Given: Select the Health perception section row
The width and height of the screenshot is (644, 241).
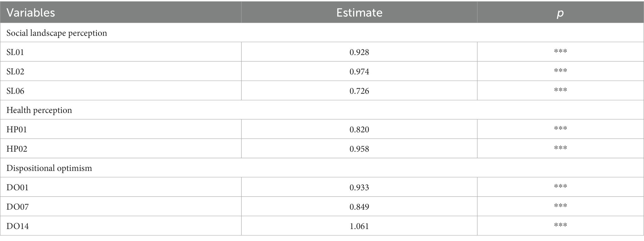Looking at the screenshot, I should (322, 110).
